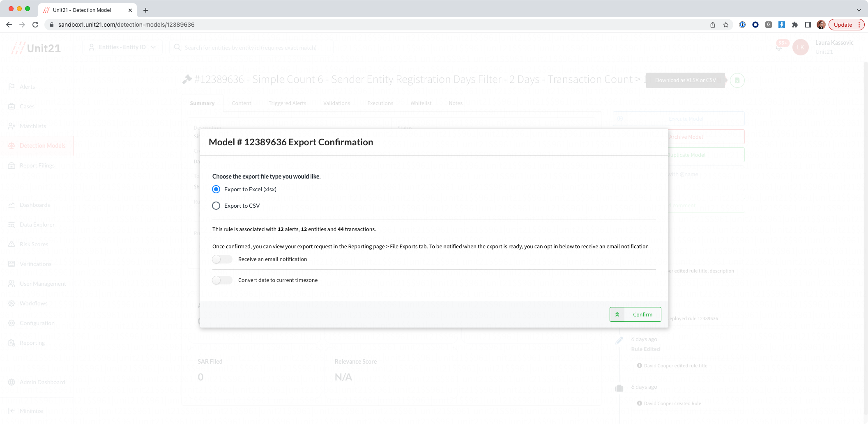Open Dashboards in the sidebar
The width and height of the screenshot is (868, 424).
coord(35,205)
